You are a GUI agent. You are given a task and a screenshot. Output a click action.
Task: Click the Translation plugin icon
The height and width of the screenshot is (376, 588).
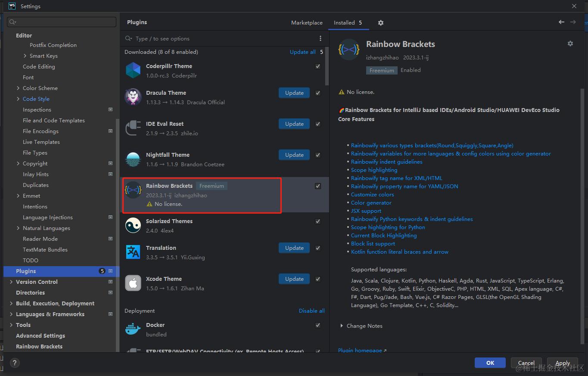click(x=133, y=252)
